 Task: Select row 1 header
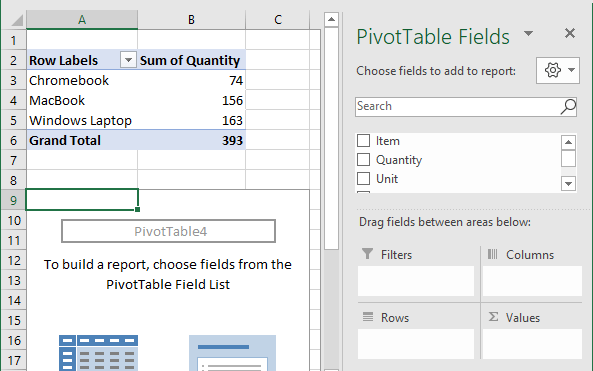[x=14, y=40]
